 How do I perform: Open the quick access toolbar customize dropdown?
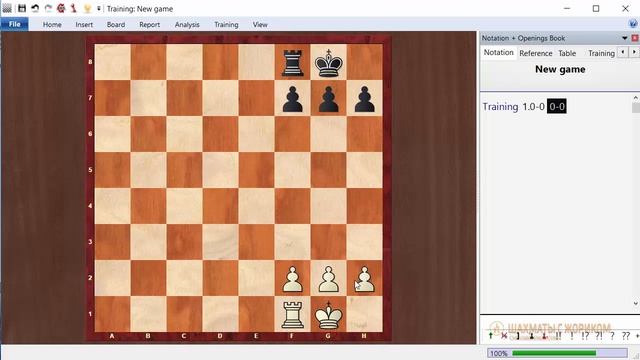[98, 8]
